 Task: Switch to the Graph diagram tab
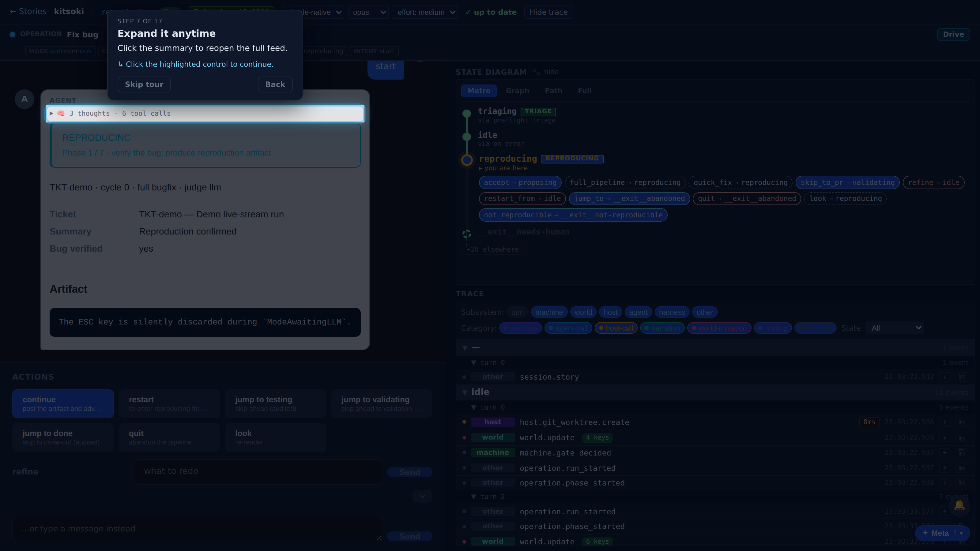(517, 91)
